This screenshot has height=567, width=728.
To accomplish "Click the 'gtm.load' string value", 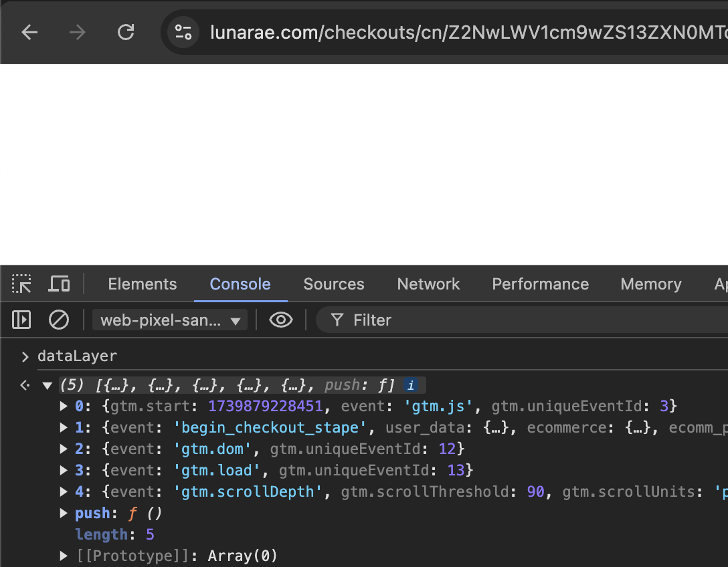I will click(216, 471).
